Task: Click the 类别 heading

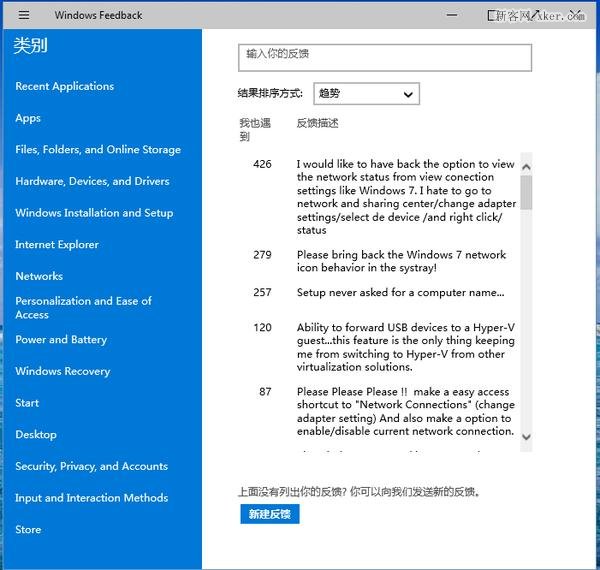Action: (31, 46)
